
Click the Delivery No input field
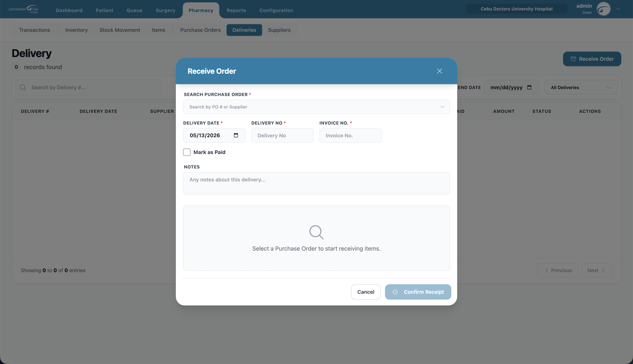click(x=282, y=135)
